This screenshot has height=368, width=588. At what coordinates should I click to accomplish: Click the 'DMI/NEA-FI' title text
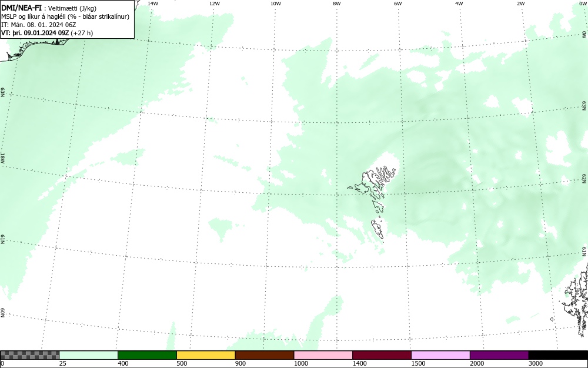click(21, 8)
